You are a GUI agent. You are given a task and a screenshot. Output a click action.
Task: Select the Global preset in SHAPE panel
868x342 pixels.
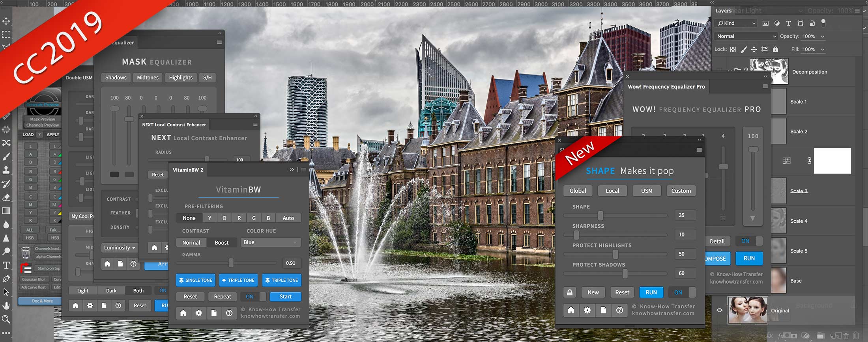578,191
